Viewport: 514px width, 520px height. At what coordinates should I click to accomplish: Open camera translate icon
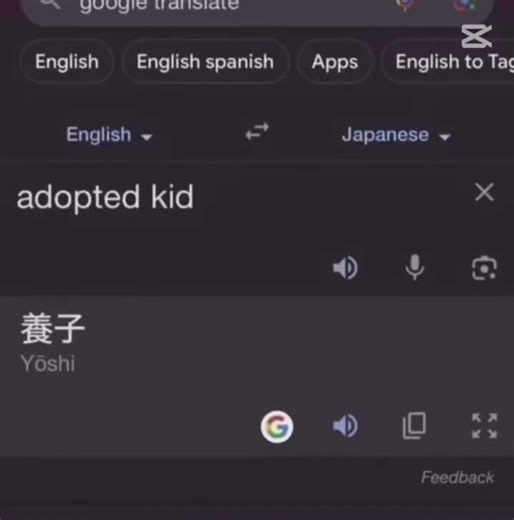click(484, 268)
